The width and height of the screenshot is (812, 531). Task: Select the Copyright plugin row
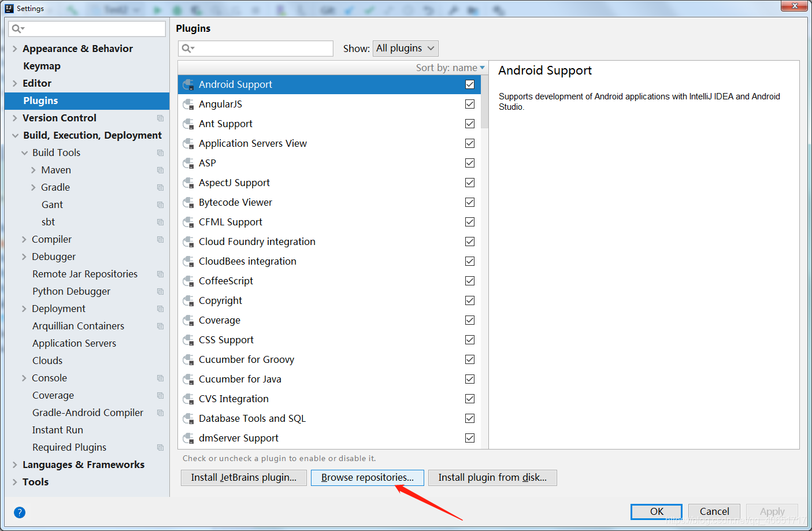(x=329, y=300)
